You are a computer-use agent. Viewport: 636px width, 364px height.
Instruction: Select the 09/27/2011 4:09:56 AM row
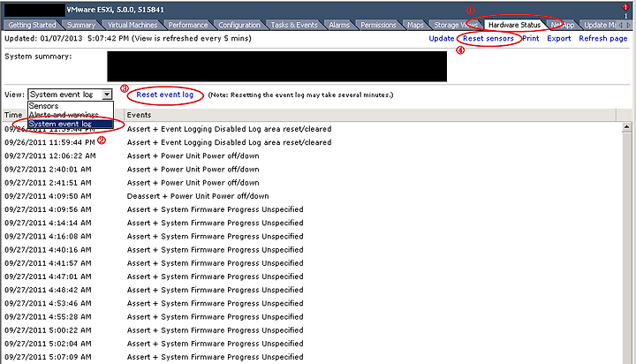(312, 209)
